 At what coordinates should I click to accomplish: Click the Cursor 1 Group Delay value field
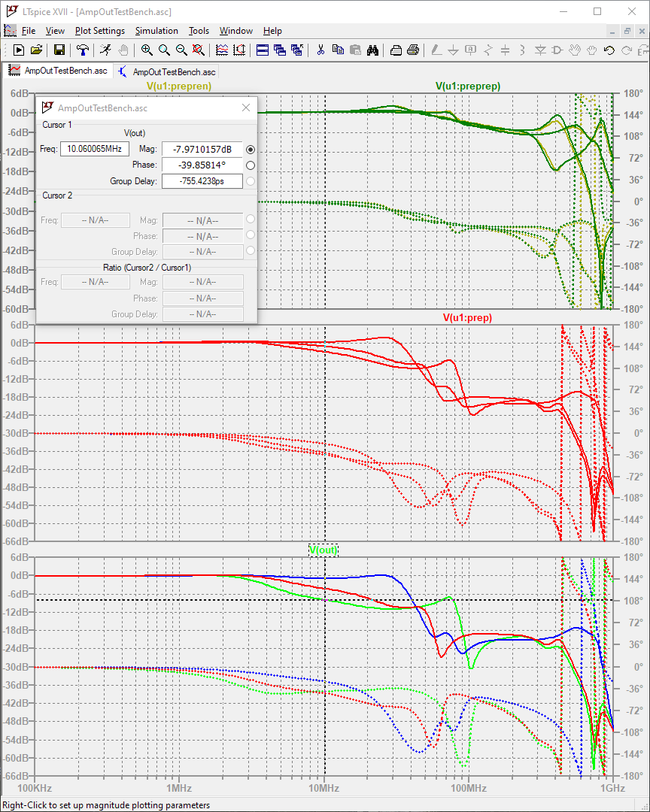202,181
